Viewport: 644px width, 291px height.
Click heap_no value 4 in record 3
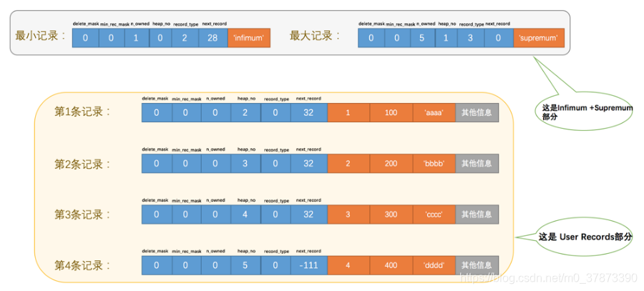coord(245,214)
